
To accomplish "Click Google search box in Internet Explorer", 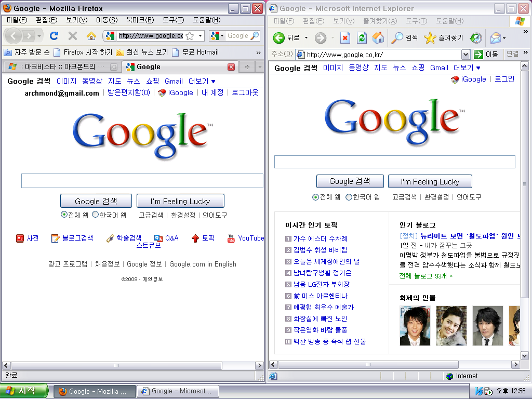I will tap(395, 162).
